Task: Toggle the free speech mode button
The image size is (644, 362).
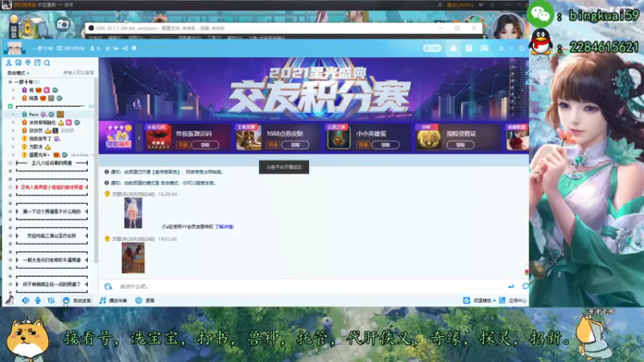Action: (77, 300)
